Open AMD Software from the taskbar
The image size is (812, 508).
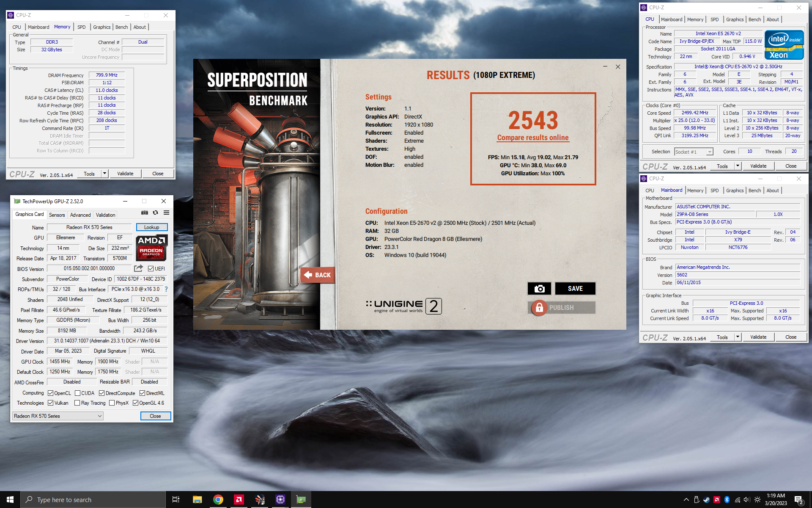click(x=239, y=500)
